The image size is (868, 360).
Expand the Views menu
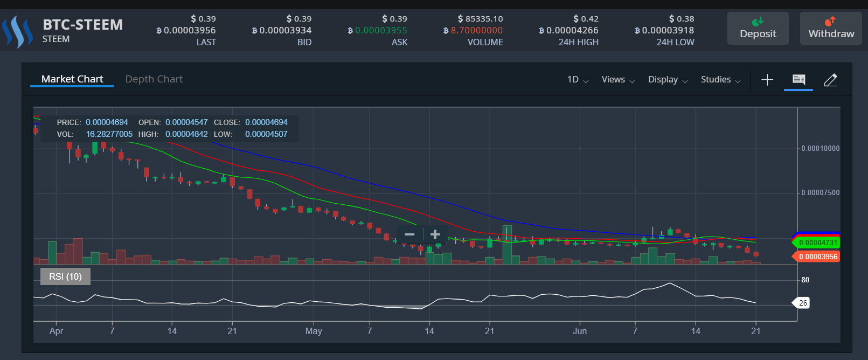[618, 80]
